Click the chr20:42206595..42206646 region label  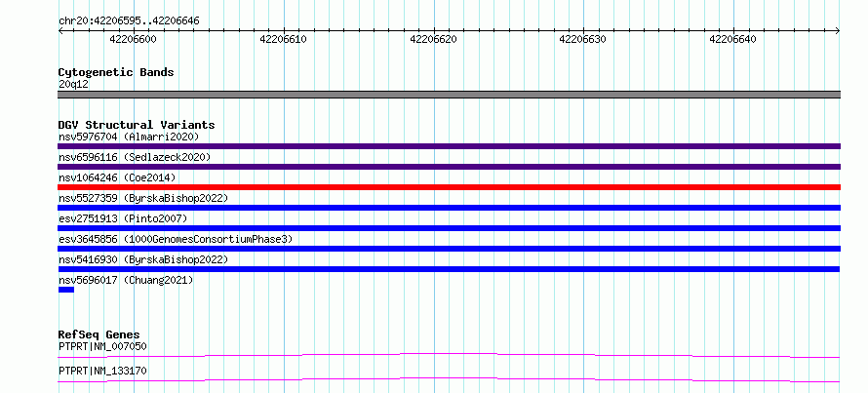pos(129,20)
